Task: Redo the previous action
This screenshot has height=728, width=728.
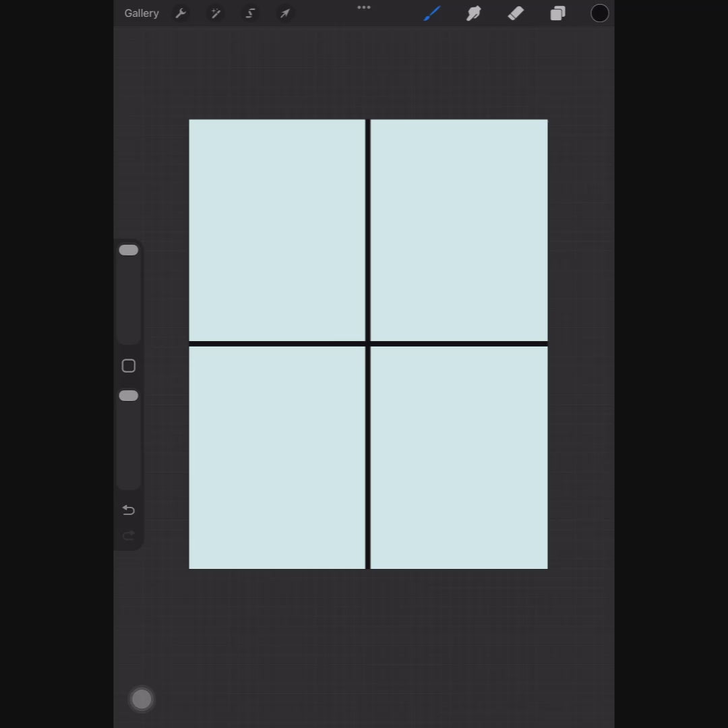Action: [129, 536]
